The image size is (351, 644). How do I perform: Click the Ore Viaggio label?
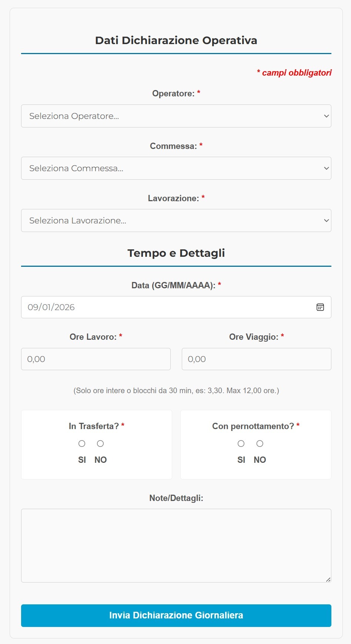pyautogui.click(x=257, y=337)
